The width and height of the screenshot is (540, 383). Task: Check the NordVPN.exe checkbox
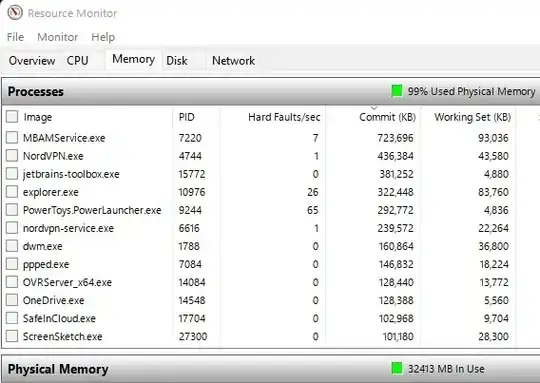click(x=12, y=156)
